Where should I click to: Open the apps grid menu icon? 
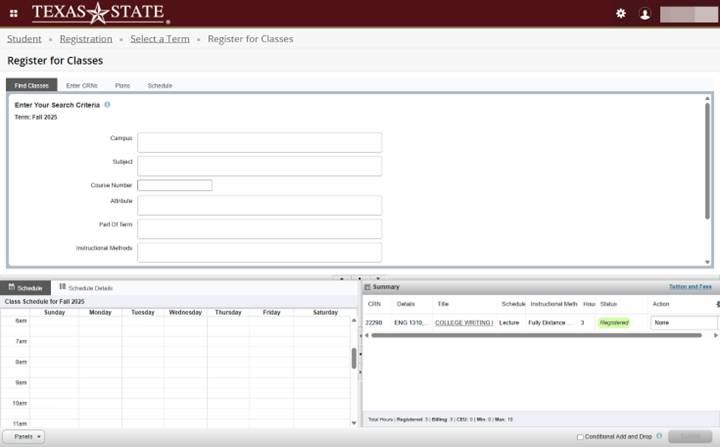click(x=14, y=13)
